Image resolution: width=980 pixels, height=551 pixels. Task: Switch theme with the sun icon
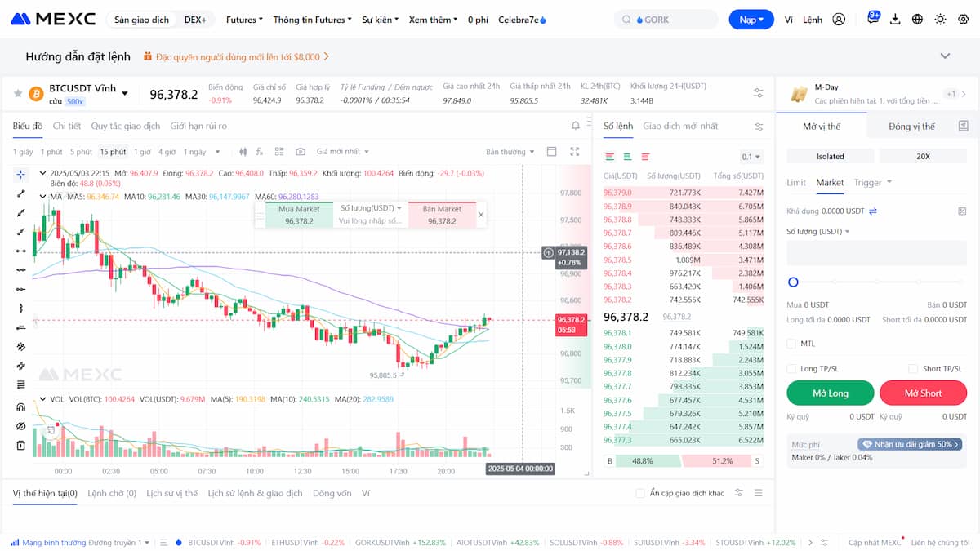point(940,20)
